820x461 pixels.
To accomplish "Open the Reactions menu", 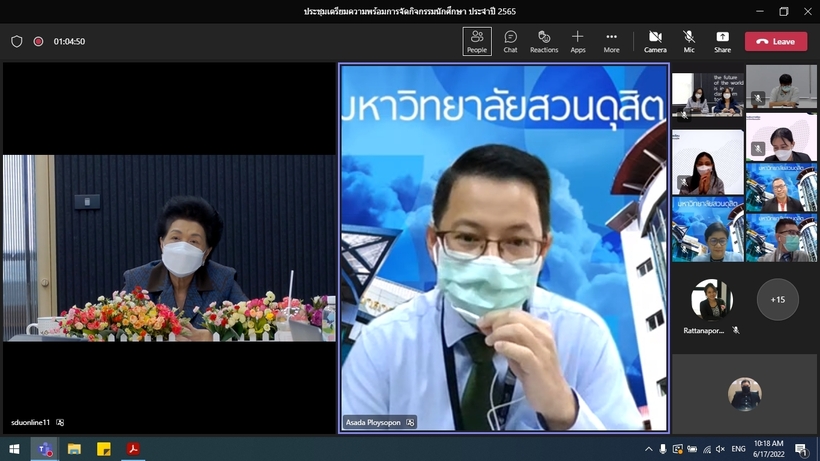I will coord(544,41).
